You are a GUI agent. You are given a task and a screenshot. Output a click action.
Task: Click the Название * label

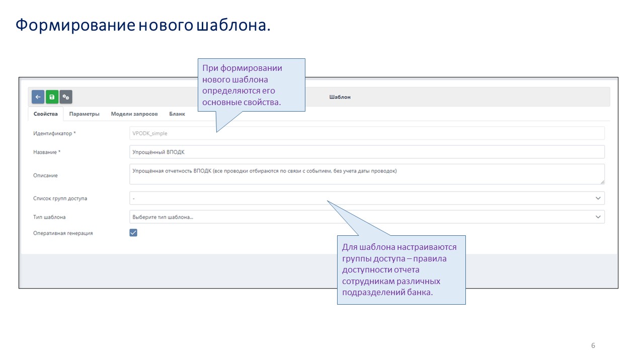coord(47,152)
